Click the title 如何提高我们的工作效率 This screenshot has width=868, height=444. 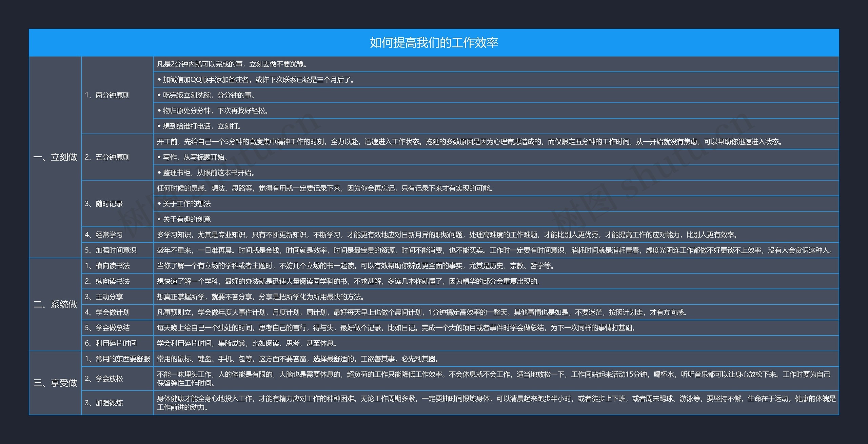click(x=434, y=43)
